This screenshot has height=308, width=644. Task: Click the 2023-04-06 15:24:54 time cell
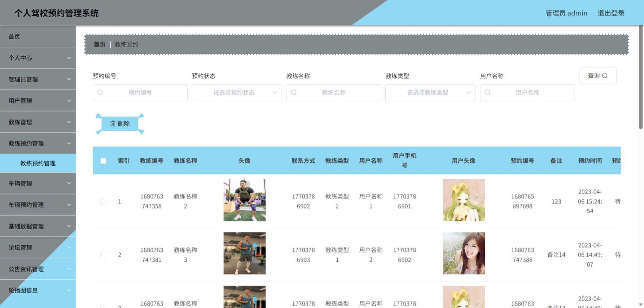click(x=590, y=201)
